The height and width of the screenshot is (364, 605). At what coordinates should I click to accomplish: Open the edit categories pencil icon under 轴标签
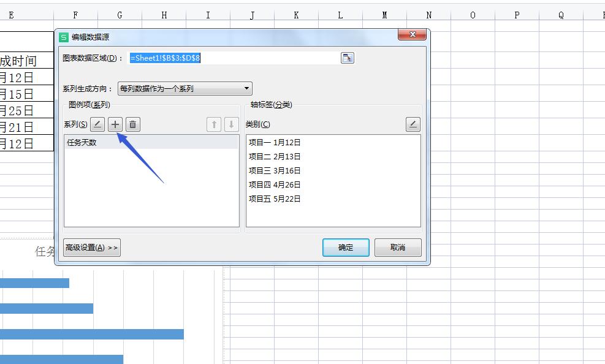(x=413, y=124)
